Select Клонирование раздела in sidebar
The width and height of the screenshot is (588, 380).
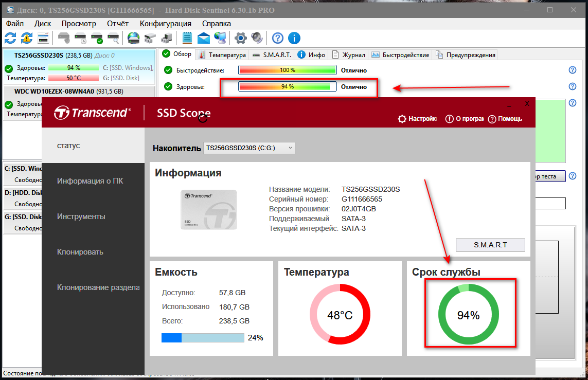93,287
